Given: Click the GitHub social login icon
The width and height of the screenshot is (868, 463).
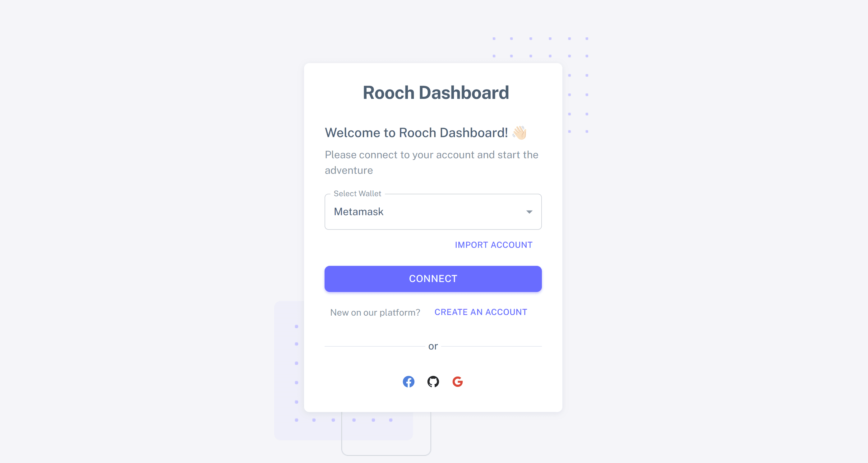Looking at the screenshot, I should pos(433,381).
